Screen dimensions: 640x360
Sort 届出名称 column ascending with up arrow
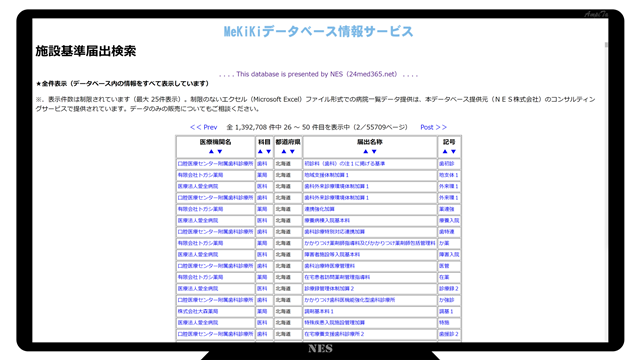tap(366, 151)
